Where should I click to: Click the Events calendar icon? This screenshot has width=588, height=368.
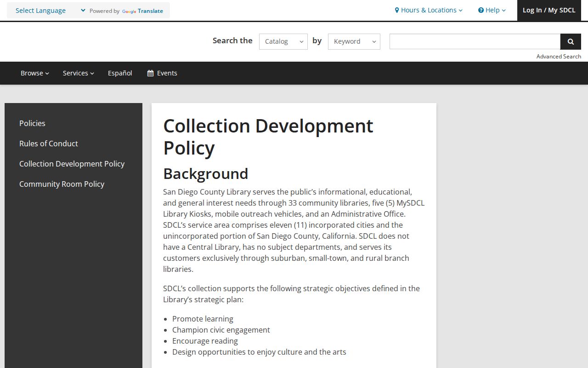pyautogui.click(x=150, y=73)
